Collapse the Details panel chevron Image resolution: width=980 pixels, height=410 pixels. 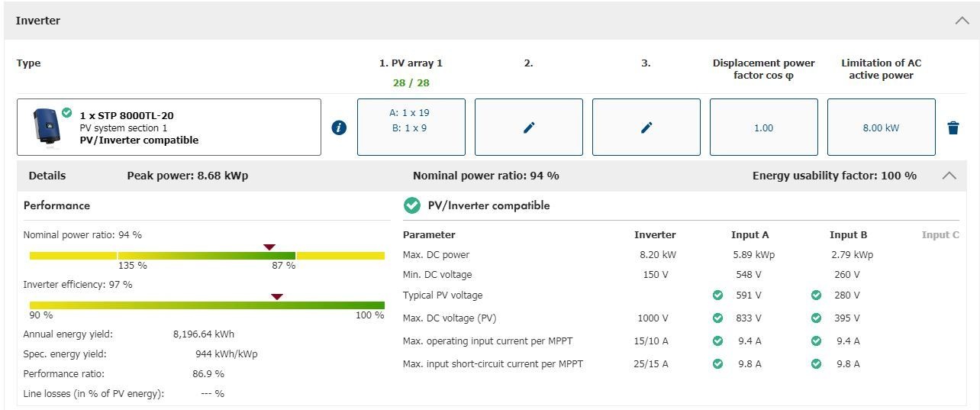pyautogui.click(x=949, y=176)
